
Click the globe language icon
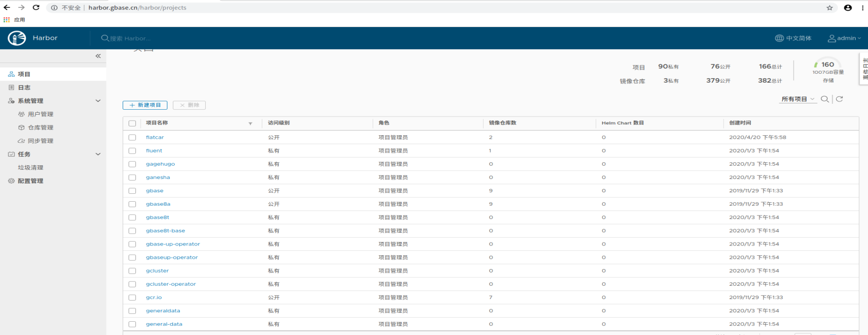(779, 38)
